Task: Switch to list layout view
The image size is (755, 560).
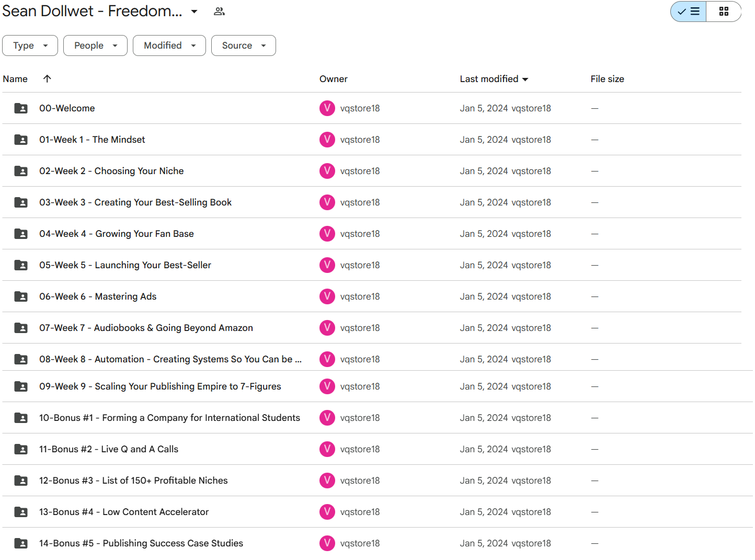Action: 688,12
